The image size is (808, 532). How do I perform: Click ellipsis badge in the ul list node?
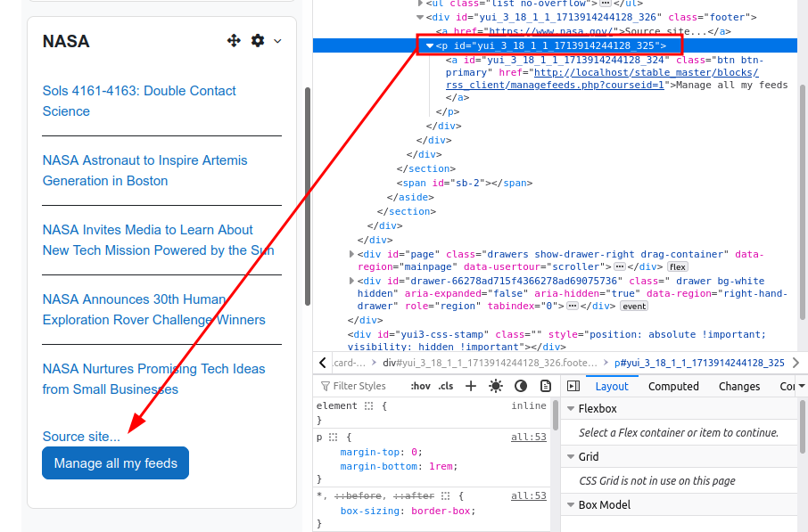click(606, 3)
